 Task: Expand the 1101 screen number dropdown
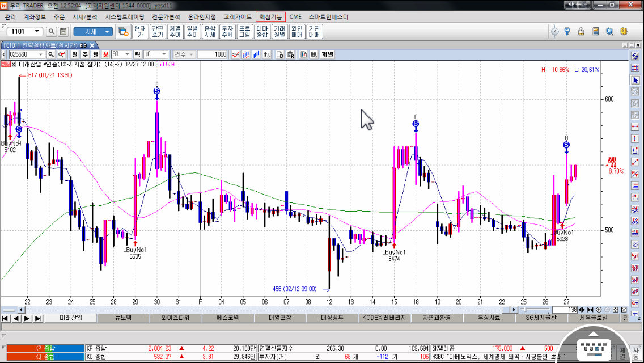(36, 32)
